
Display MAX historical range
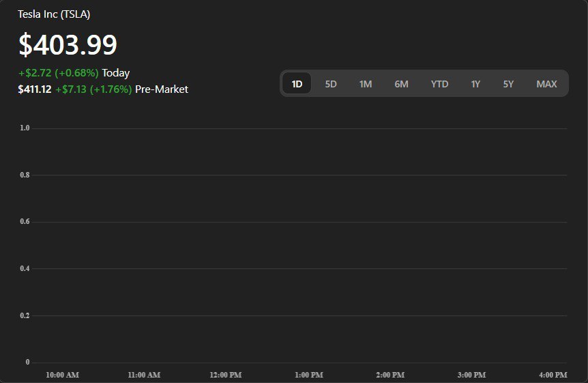click(547, 84)
